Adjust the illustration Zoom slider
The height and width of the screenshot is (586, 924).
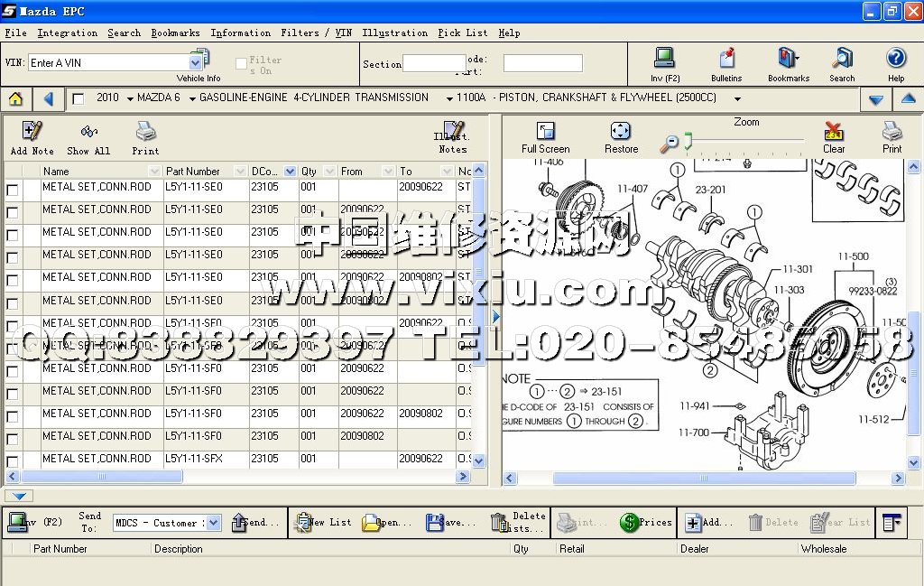(688, 141)
